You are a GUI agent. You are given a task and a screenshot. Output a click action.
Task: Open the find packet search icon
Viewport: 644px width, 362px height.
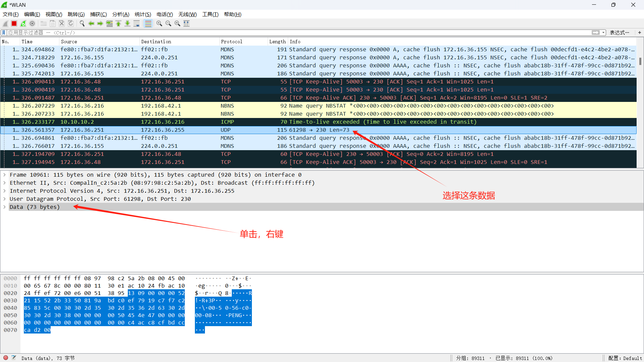coord(82,23)
